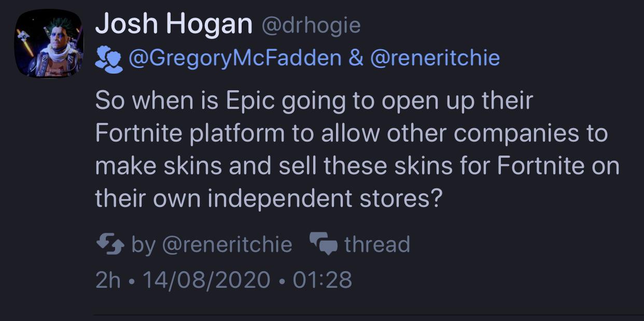The width and height of the screenshot is (644, 321).
Task: Click the @drhogie handle
Action: (x=311, y=25)
